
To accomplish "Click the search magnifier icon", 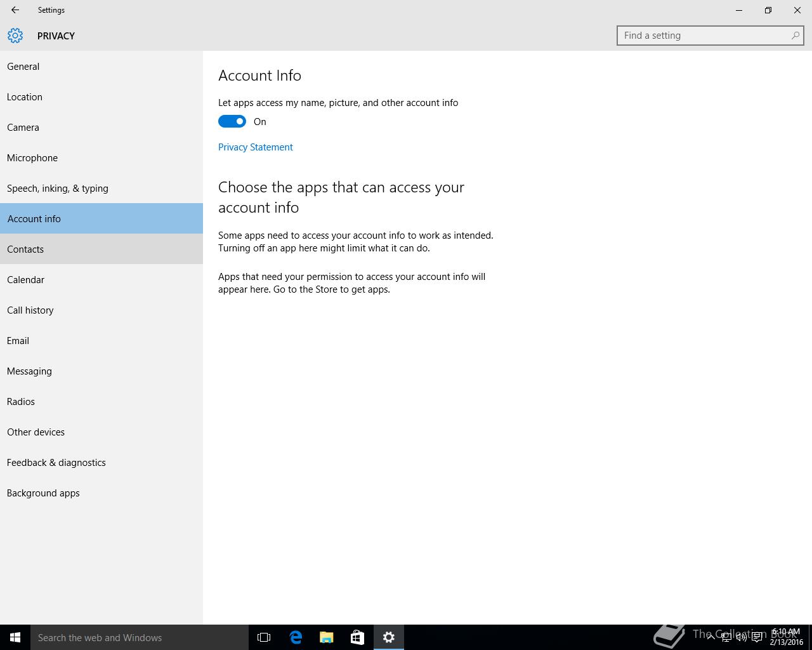I will click(795, 36).
